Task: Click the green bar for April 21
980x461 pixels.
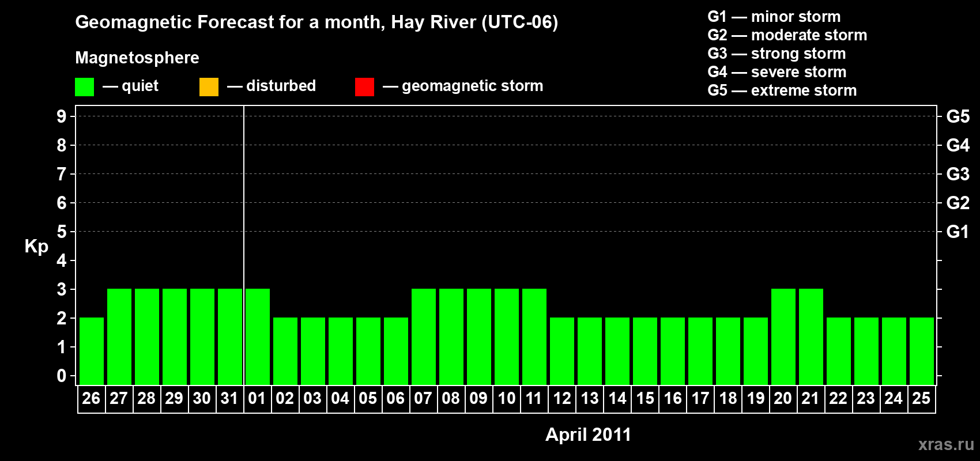Action: (x=811, y=337)
